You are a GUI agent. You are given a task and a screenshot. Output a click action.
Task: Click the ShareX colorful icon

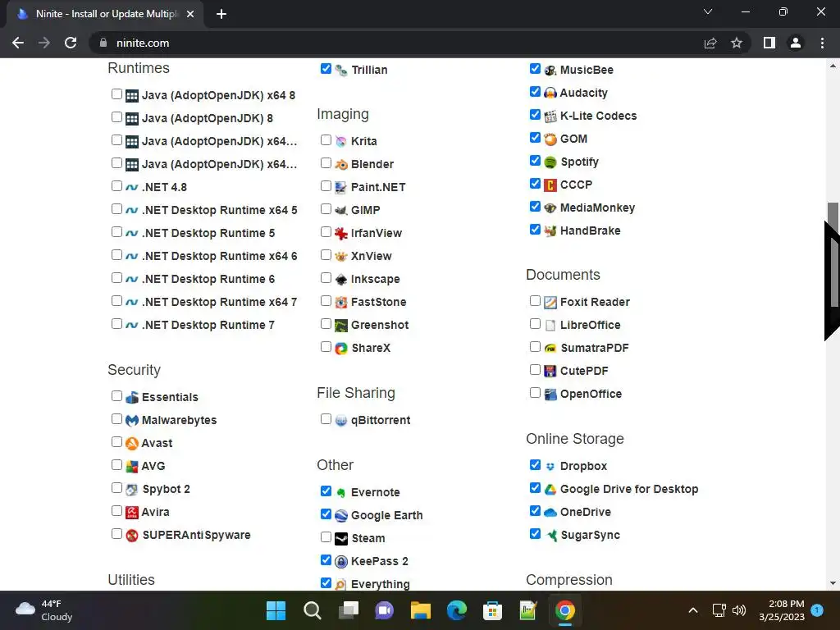click(x=341, y=348)
